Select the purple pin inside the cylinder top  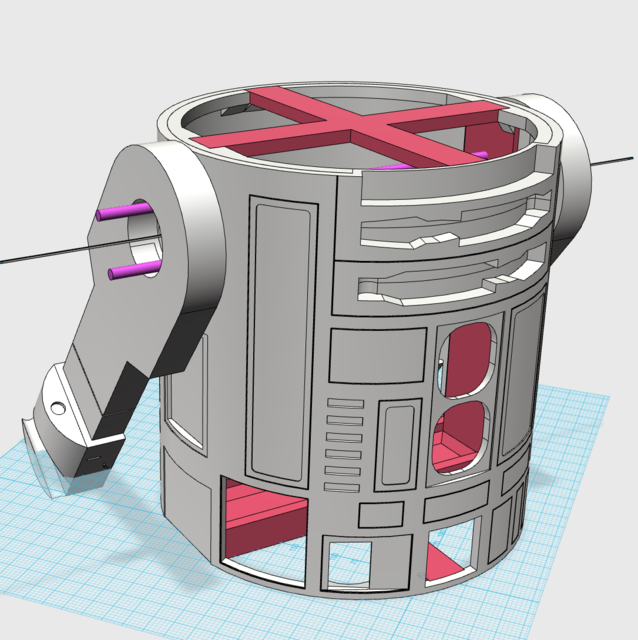click(429, 161)
